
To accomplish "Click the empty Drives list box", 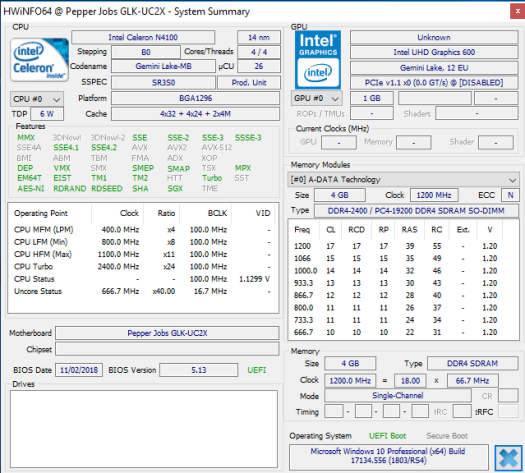I will [144, 429].
